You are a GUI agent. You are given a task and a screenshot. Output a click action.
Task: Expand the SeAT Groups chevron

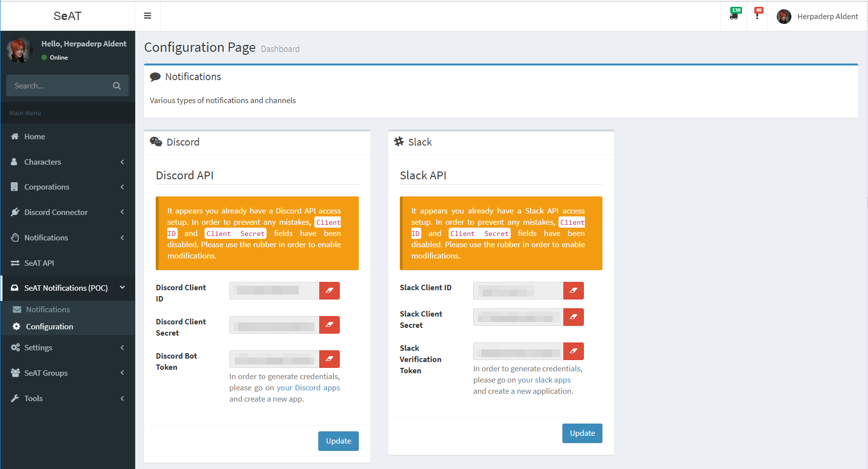(122, 373)
